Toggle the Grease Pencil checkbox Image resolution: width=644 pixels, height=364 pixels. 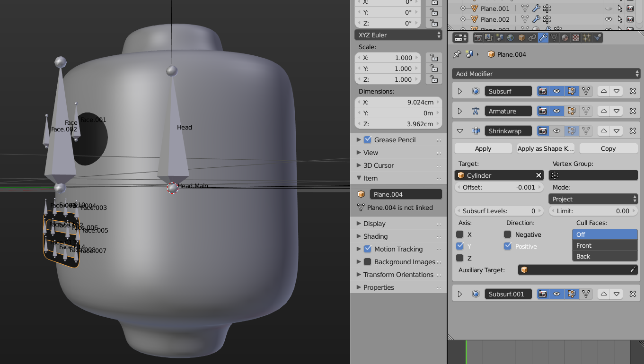click(x=368, y=140)
